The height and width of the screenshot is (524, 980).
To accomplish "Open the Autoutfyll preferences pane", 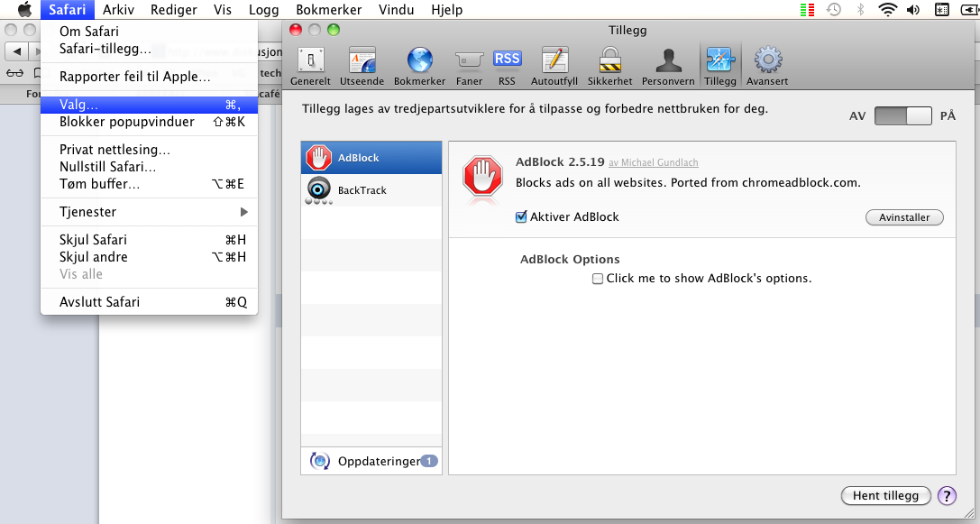I will point(554,66).
